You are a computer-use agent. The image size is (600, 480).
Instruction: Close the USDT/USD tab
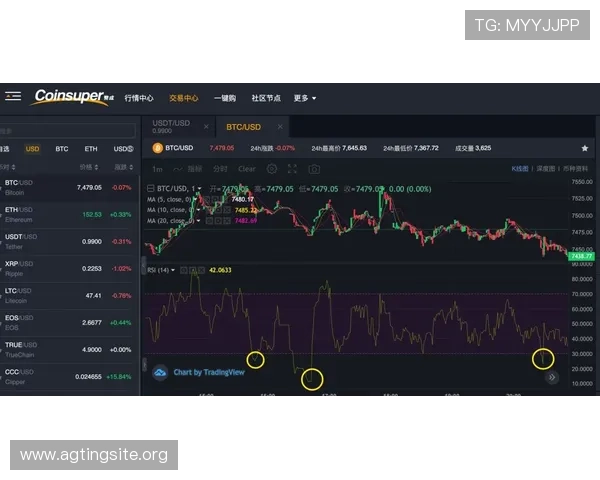(x=206, y=126)
